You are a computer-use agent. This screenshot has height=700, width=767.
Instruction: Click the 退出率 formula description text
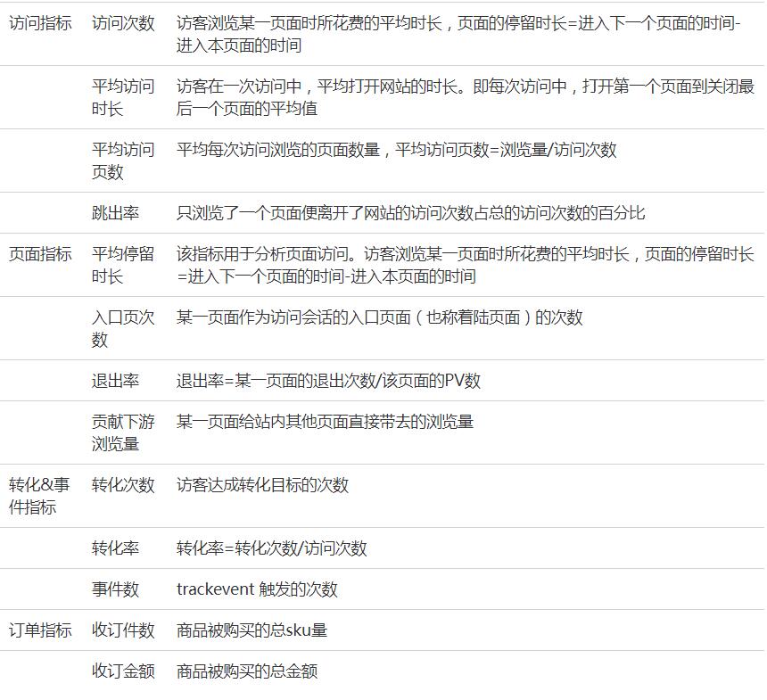click(x=328, y=381)
